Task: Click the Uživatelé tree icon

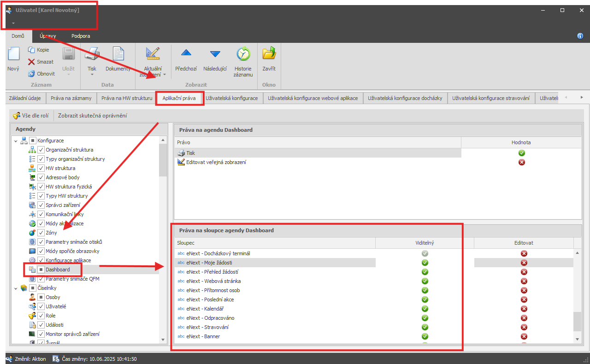Action: coord(32,306)
